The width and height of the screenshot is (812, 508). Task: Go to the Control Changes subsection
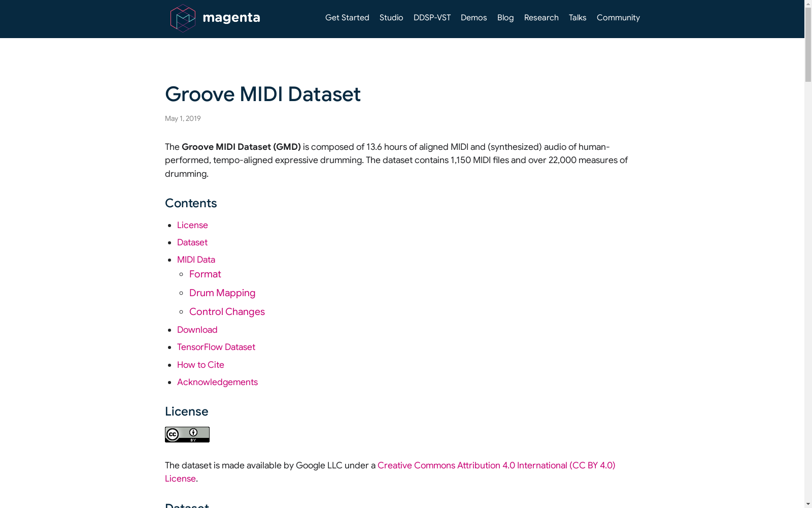[x=227, y=312]
